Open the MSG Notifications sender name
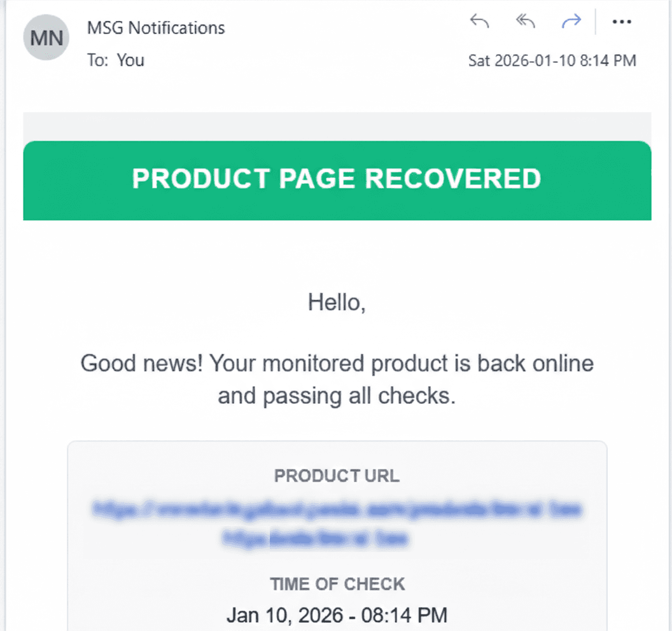The width and height of the screenshot is (672, 631). [x=155, y=27]
